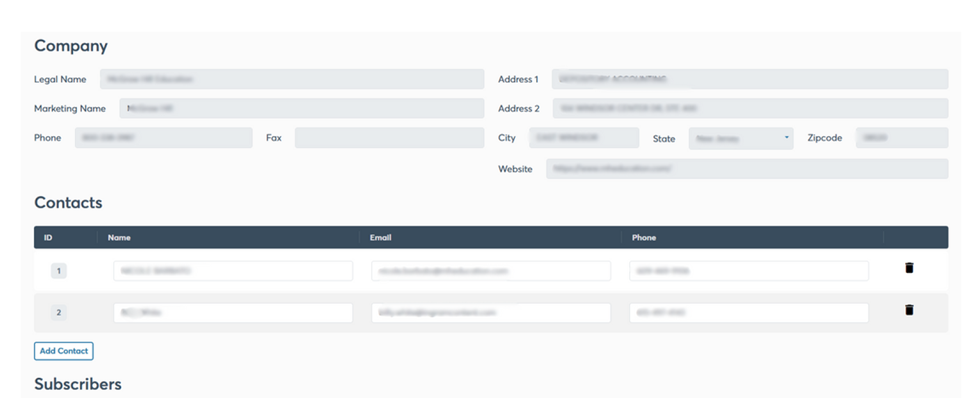Click the City field
Screen dimensions: 975x398
tap(584, 137)
